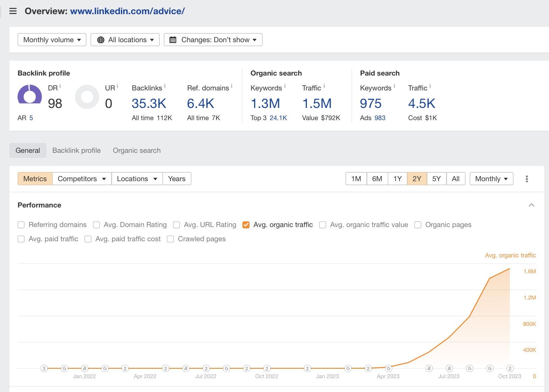Show info tooltip next to Ref. domains

coord(232,86)
